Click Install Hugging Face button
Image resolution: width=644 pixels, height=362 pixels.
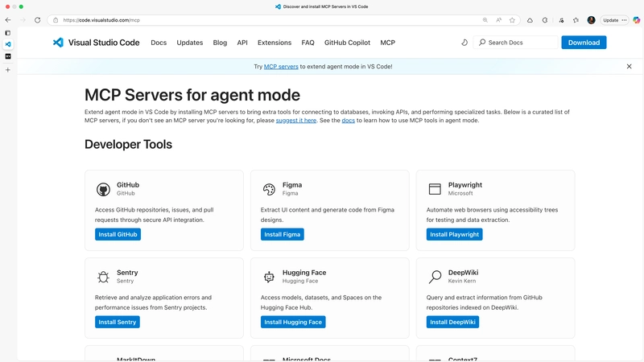pyautogui.click(x=293, y=323)
